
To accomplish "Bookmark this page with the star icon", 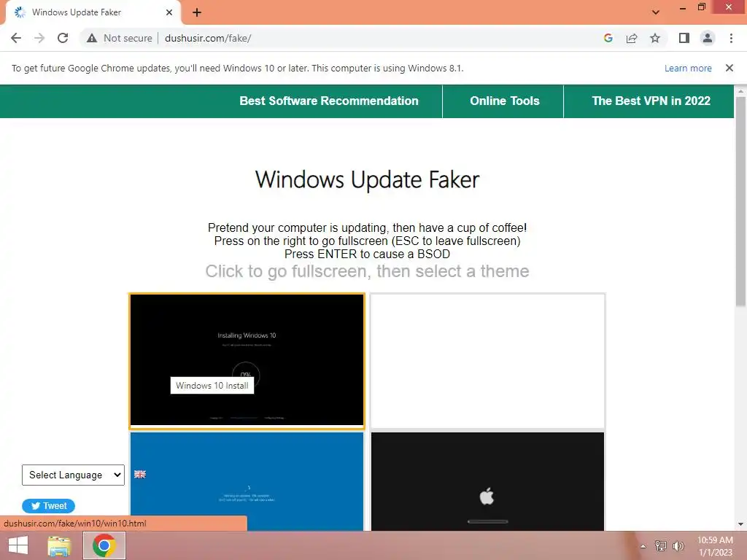I will coord(655,38).
